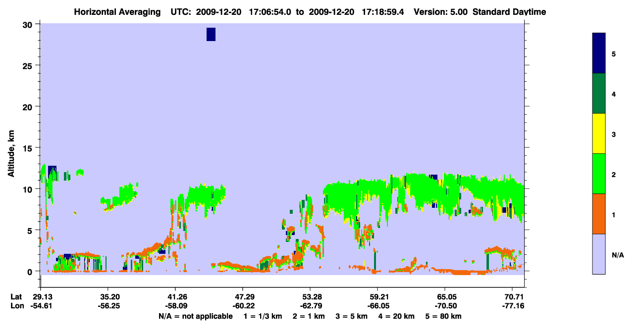Click the '5 = 80 km' legend key
Image resolution: width=644 pixels, height=330 pixels.
444,317
